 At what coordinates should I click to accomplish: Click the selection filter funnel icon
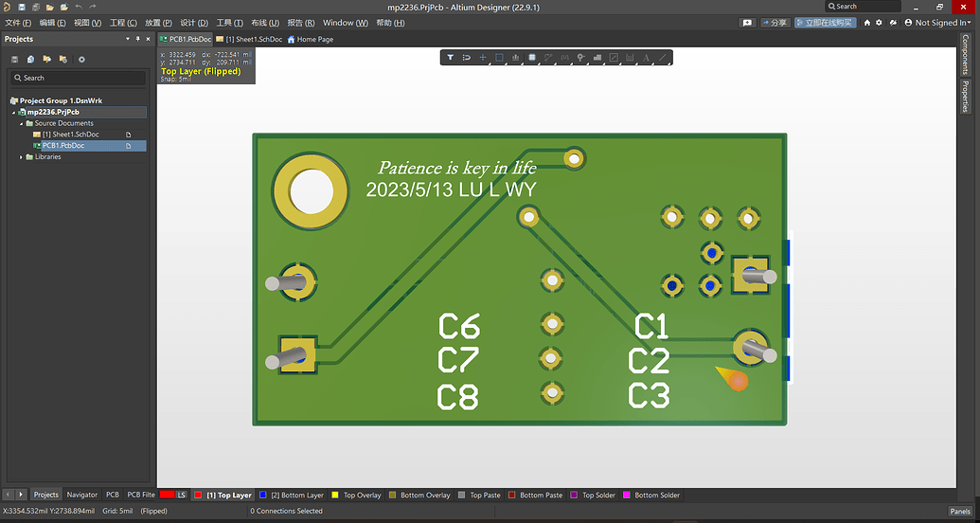tap(451, 58)
